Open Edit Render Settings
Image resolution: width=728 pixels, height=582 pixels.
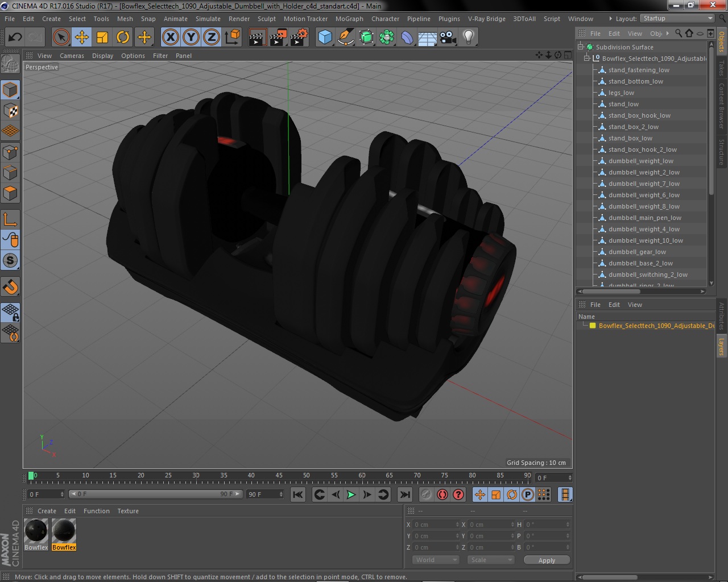click(x=299, y=38)
